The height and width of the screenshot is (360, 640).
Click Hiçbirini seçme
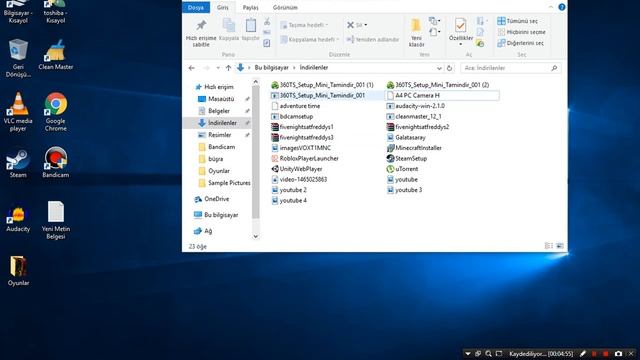(x=521, y=32)
